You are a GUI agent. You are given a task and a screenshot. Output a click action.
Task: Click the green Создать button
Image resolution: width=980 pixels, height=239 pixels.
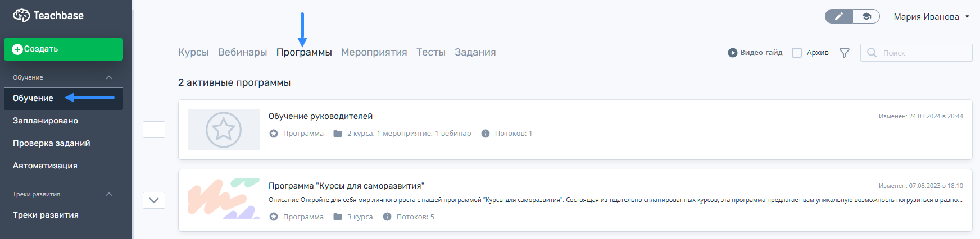(63, 49)
